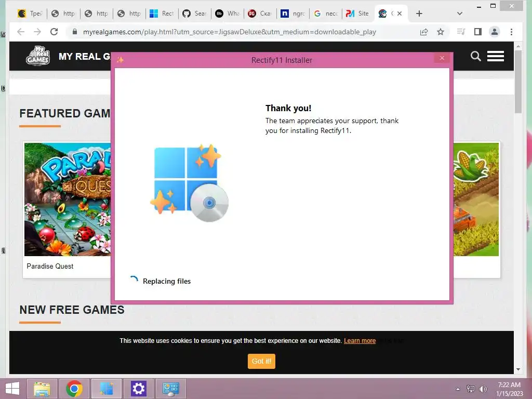Open the site hamburger menu
This screenshot has width=532, height=399.
(x=495, y=56)
